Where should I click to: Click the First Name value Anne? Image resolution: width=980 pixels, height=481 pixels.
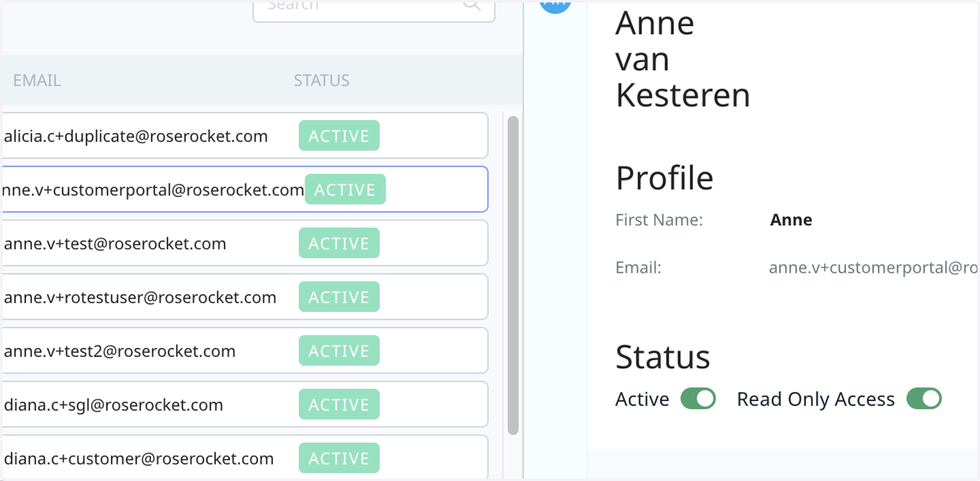pos(791,220)
